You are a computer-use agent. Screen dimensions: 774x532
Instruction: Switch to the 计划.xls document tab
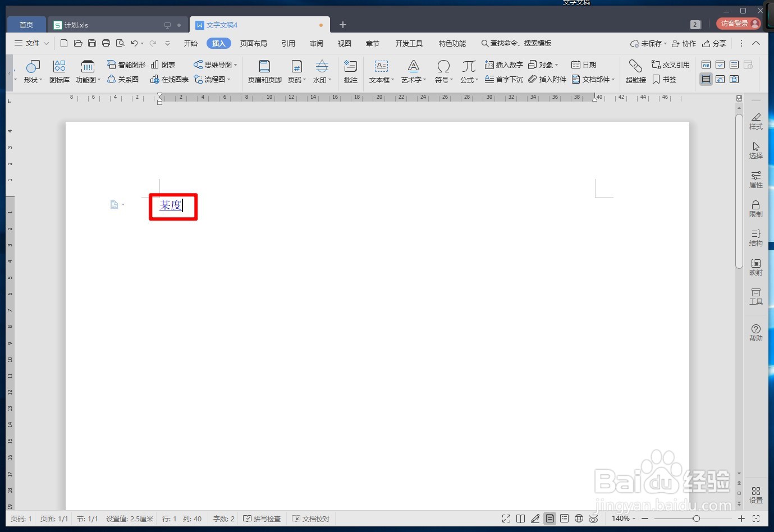[x=117, y=25]
